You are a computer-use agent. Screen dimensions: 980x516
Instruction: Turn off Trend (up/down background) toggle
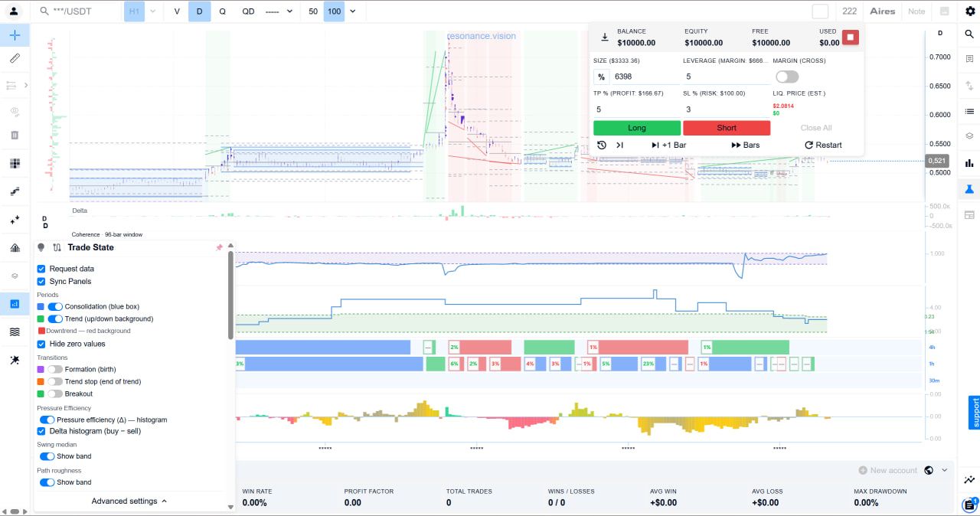55,318
